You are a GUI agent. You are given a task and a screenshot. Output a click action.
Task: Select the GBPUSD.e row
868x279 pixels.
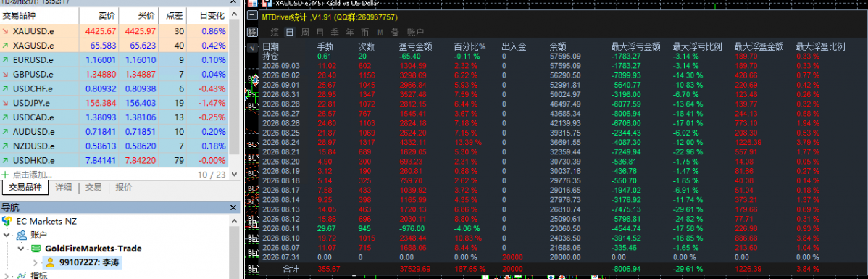114,74
